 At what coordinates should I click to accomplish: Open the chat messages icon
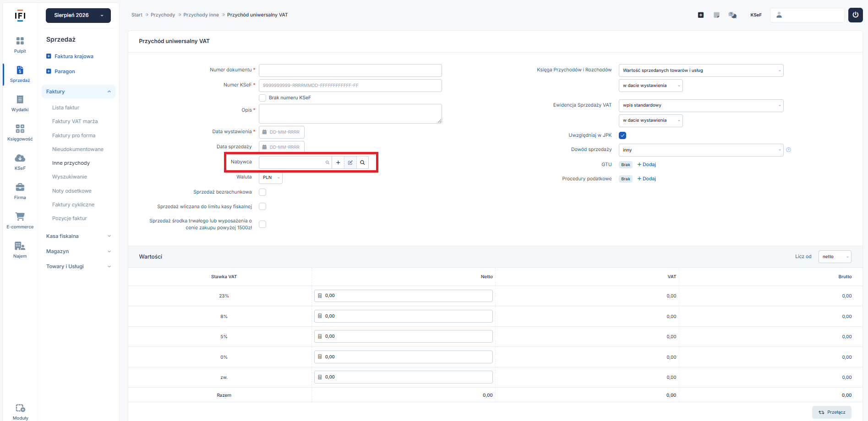[732, 15]
